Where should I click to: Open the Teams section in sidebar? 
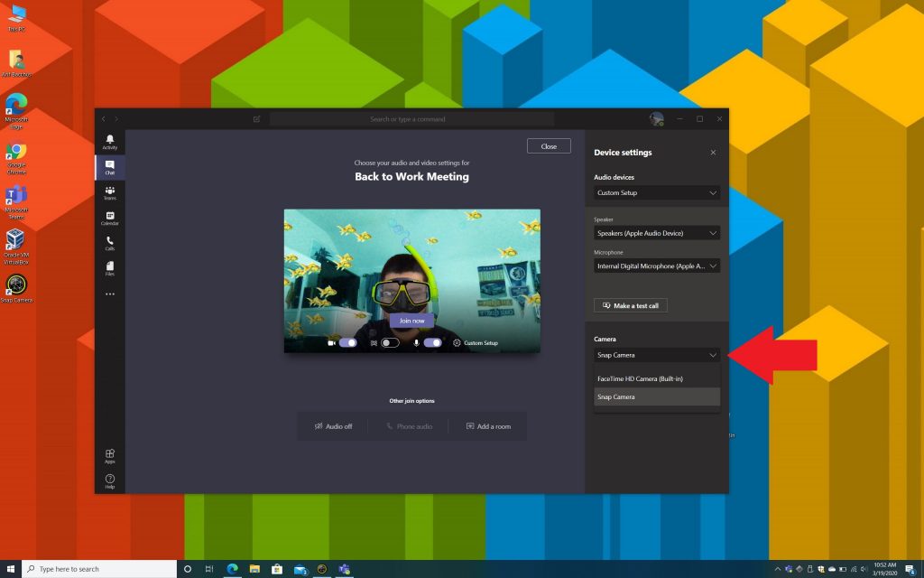click(109, 192)
